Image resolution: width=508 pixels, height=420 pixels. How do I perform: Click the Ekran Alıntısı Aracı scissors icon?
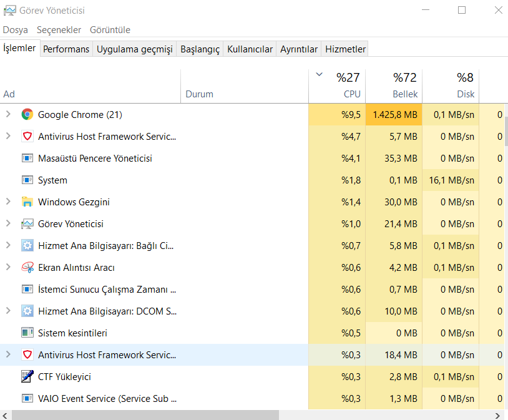click(x=27, y=267)
